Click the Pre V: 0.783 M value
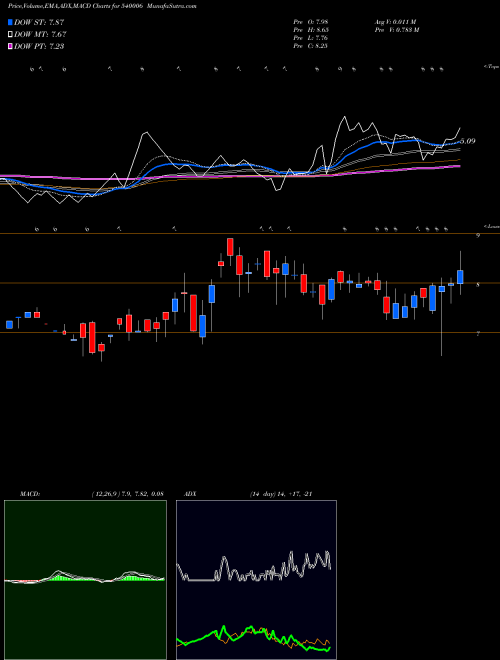 [396, 30]
